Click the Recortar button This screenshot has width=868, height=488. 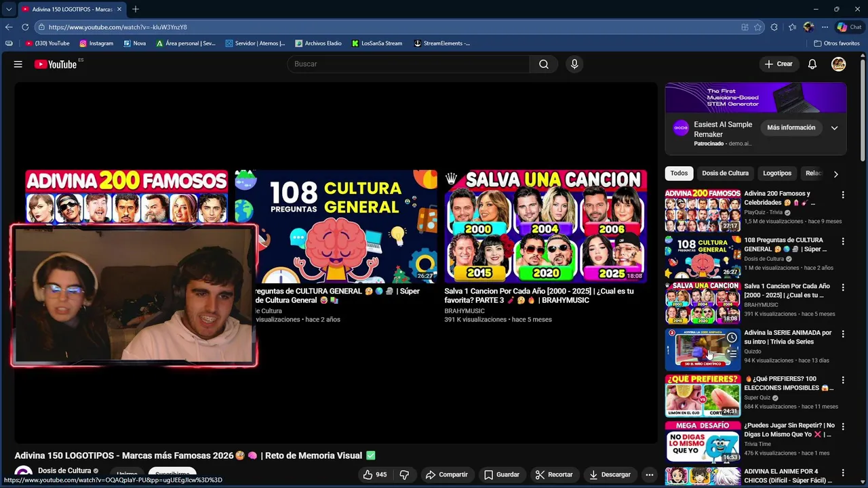tap(554, 474)
